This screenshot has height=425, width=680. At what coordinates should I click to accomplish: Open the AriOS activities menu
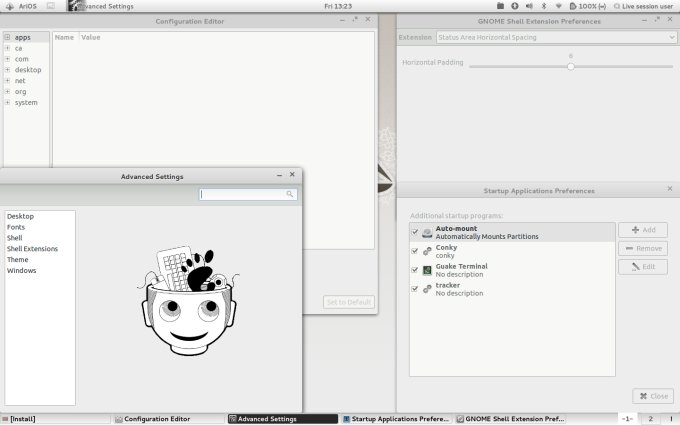21,6
